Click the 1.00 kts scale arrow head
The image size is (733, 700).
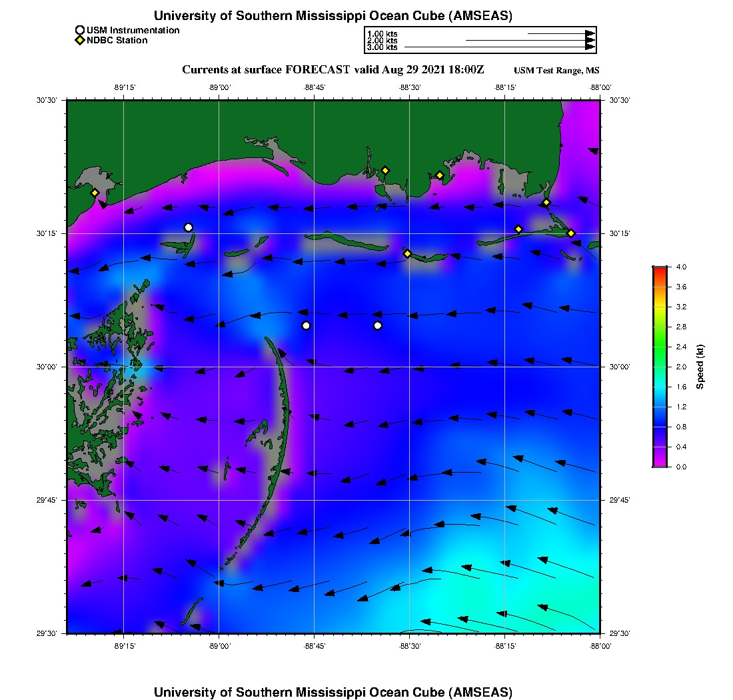click(590, 33)
